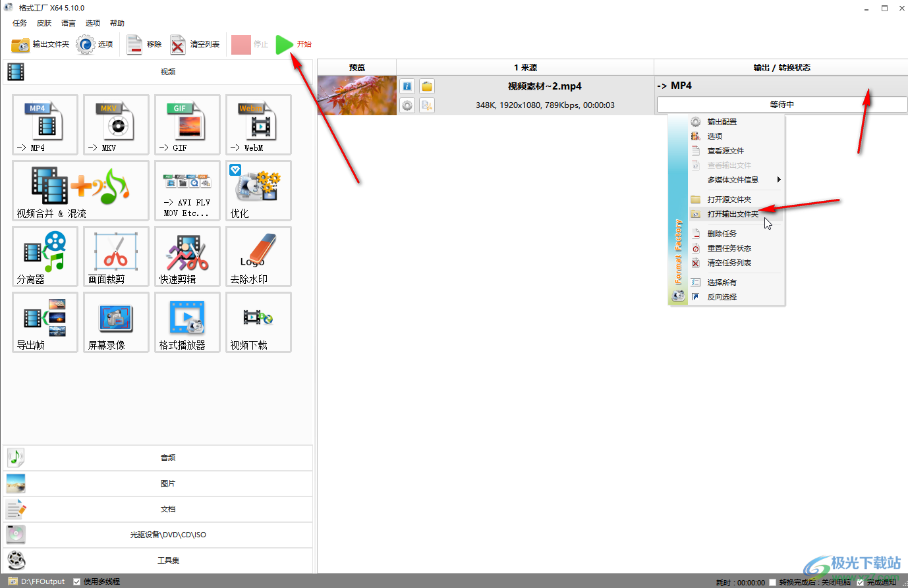This screenshot has width=908, height=588.
Task: Open the 快速剪辑 quick edit tool
Action: [187, 256]
